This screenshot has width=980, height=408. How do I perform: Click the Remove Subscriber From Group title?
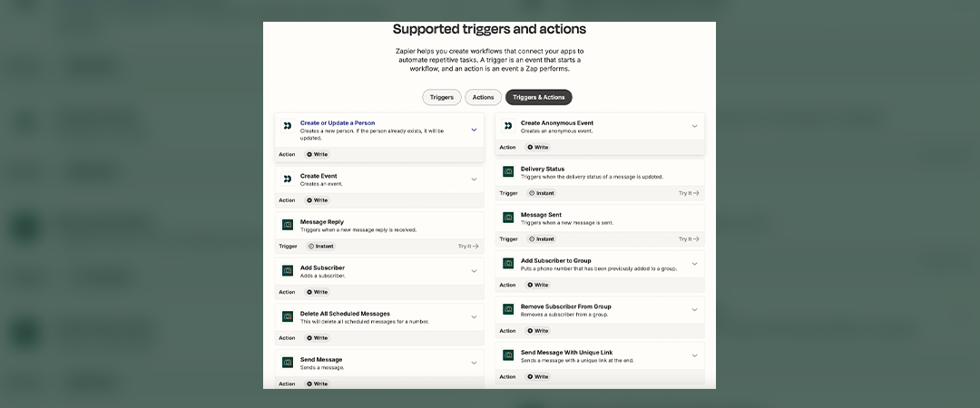tap(565, 306)
